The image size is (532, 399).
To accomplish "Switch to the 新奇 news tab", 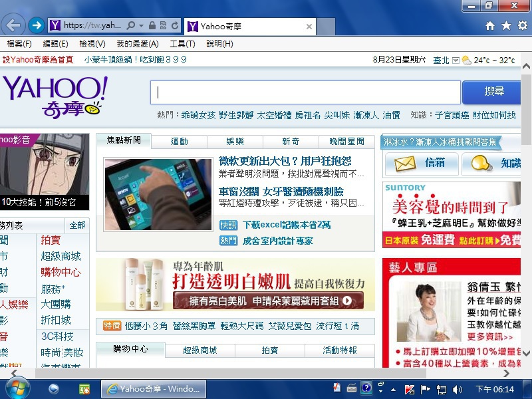I will [291, 142].
